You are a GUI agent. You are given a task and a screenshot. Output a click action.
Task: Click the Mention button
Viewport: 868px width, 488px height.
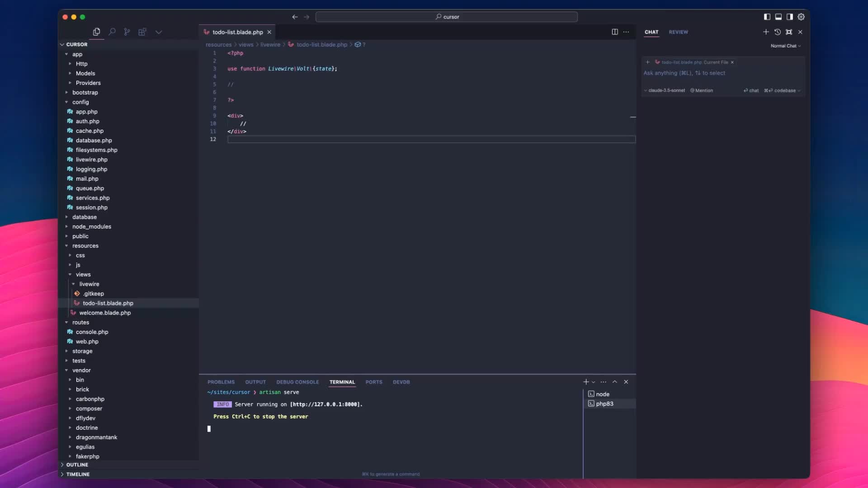click(x=702, y=91)
